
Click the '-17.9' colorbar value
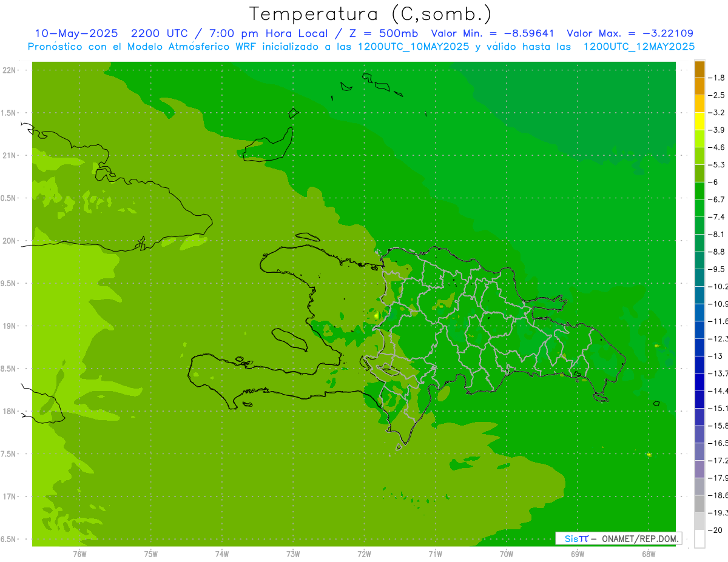click(x=718, y=478)
